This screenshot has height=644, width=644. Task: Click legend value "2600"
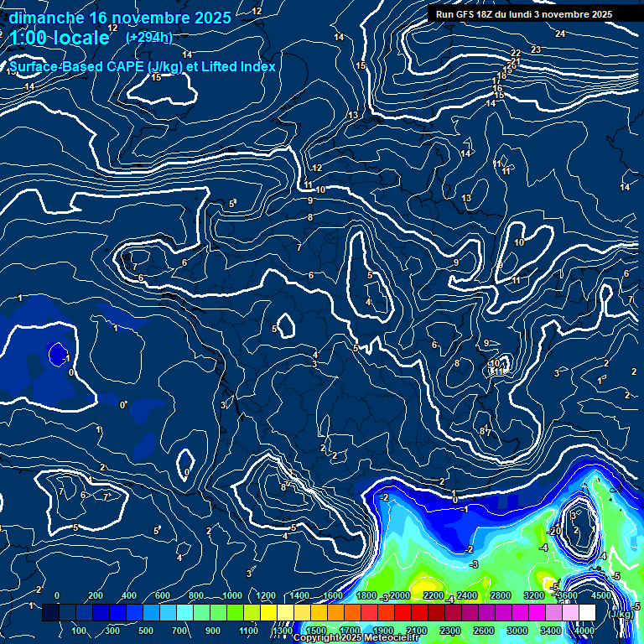click(483, 631)
